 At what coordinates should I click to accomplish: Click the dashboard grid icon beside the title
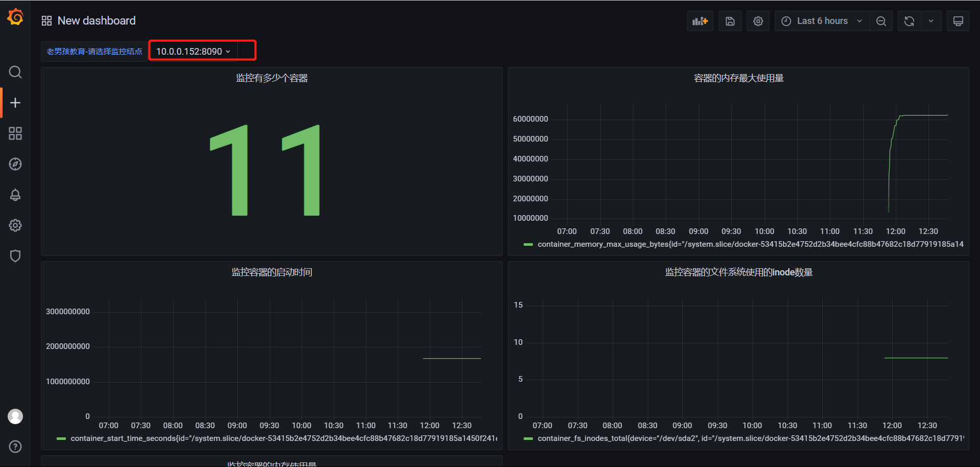click(x=46, y=20)
